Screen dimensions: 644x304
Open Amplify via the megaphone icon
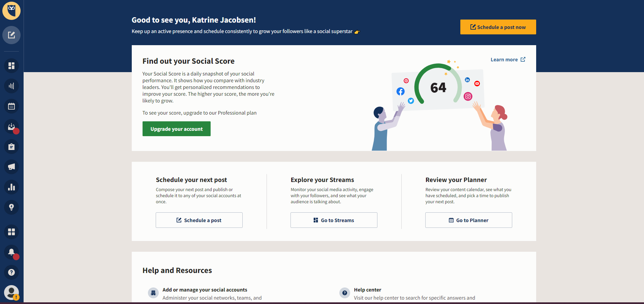[x=11, y=167]
